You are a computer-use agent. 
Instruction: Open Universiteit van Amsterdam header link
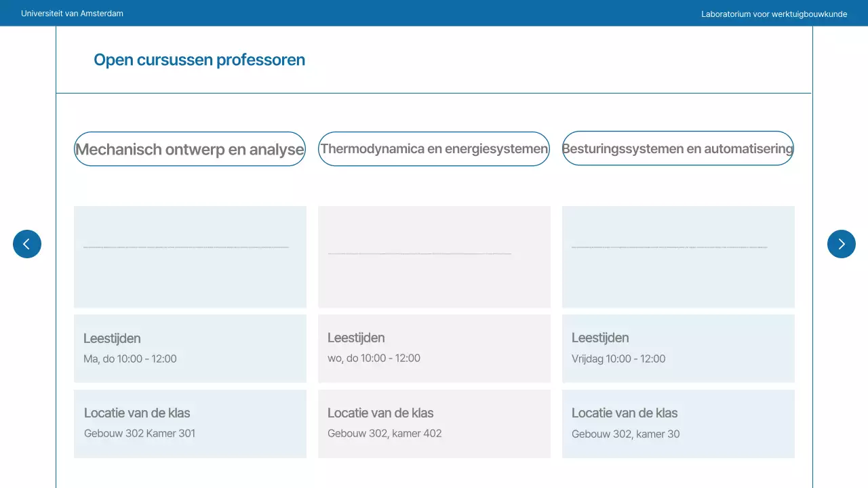(x=73, y=13)
